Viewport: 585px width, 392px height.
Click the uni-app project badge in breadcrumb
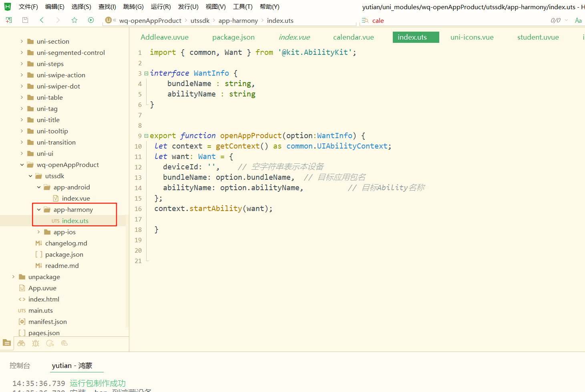108,20
